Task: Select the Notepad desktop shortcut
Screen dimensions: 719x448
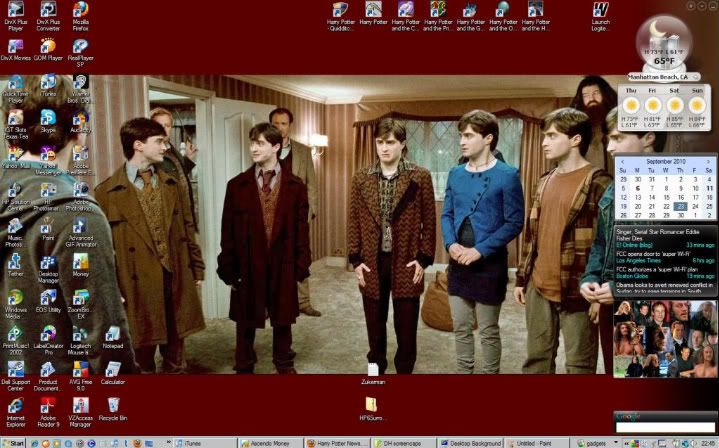Action: [x=113, y=338]
